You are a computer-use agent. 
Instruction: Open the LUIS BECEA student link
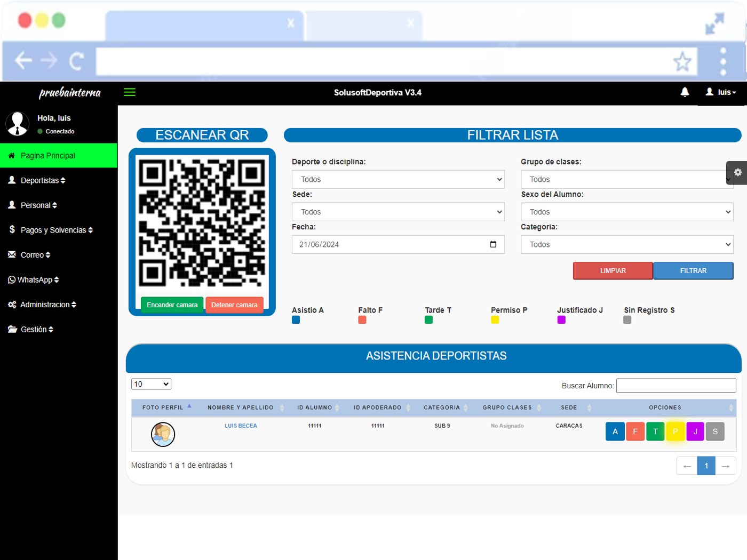tap(241, 426)
